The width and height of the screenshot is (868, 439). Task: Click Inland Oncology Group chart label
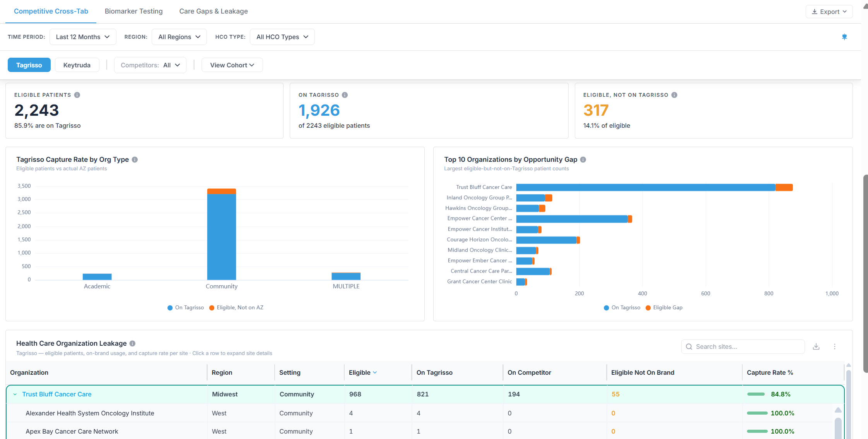click(x=479, y=197)
